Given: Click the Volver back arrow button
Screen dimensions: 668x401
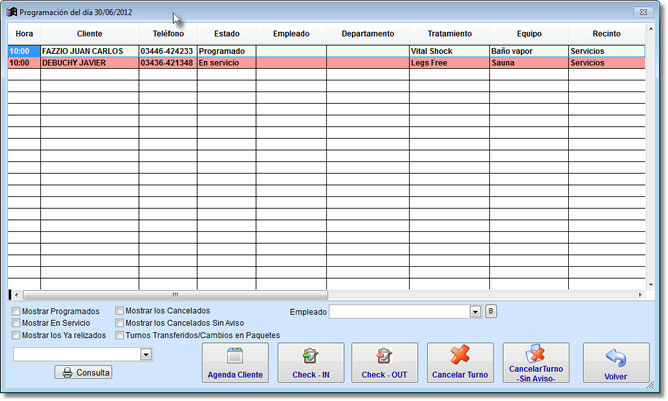Looking at the screenshot, I should (616, 362).
